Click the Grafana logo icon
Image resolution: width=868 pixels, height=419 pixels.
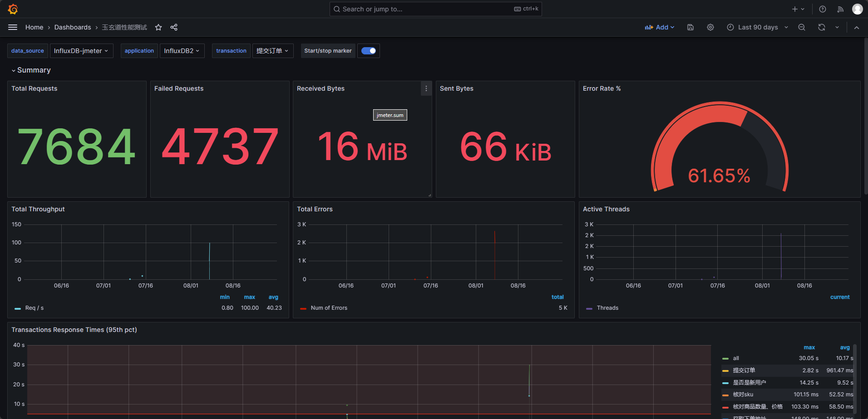pyautogui.click(x=13, y=9)
